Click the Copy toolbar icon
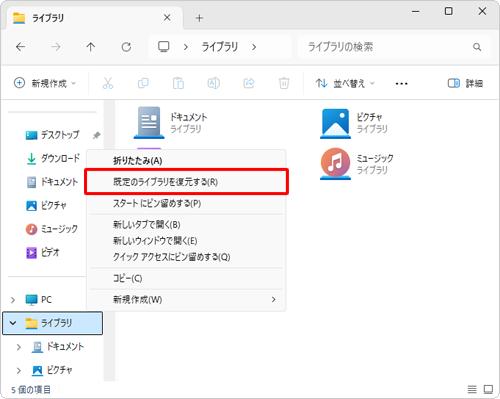 pyautogui.click(x=143, y=83)
